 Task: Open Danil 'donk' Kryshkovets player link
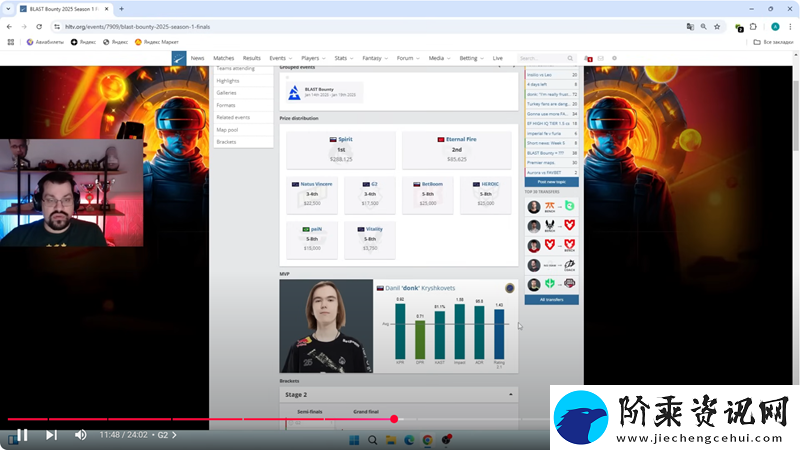click(x=420, y=288)
